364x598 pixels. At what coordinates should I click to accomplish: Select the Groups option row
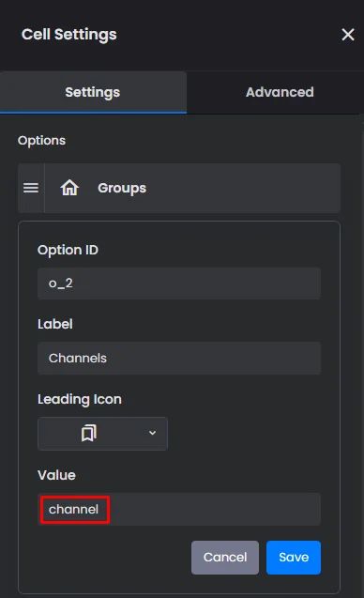click(179, 188)
